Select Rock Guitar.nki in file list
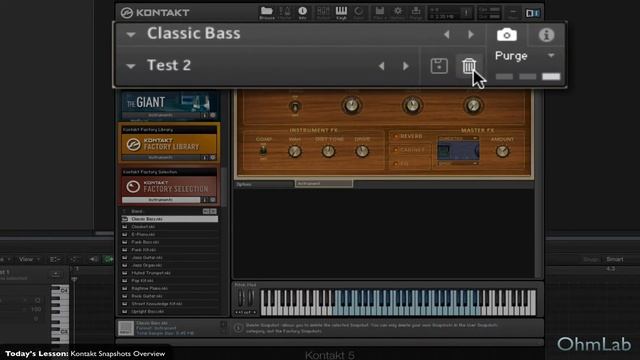The width and height of the screenshot is (640, 360). pyautogui.click(x=169, y=296)
